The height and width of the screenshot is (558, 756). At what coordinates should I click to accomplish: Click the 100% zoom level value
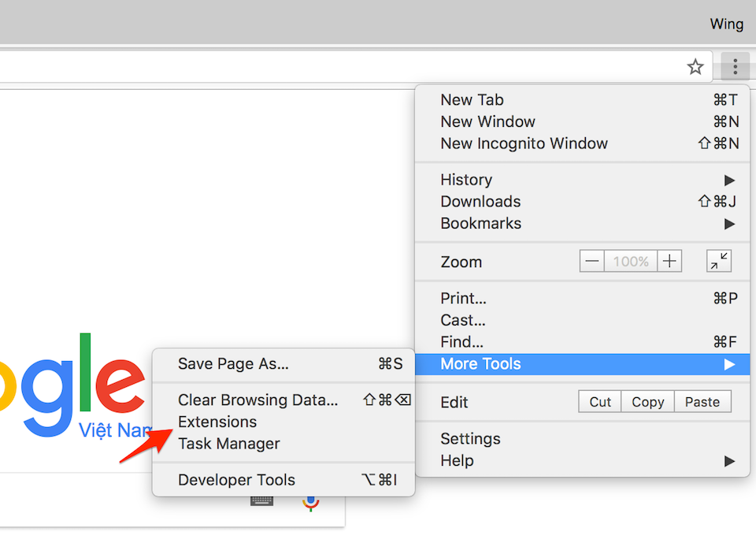pyautogui.click(x=631, y=261)
